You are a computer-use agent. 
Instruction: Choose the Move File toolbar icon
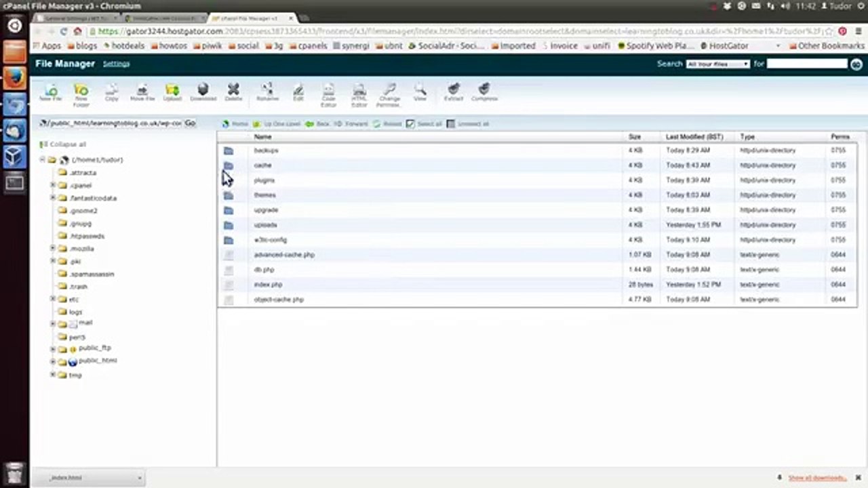[x=142, y=92]
